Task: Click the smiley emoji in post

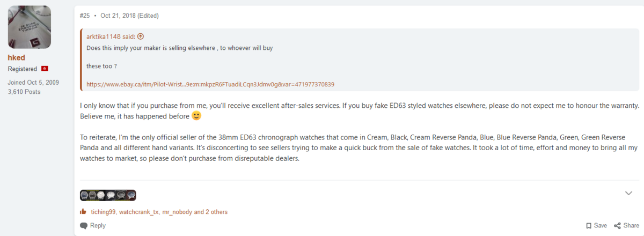Action: click(196, 116)
